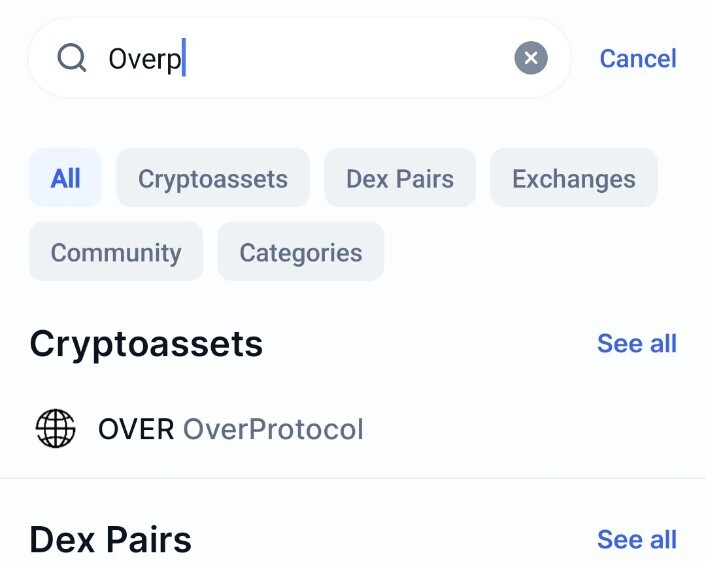
Task: Click the Dex Pairs section heading
Action: pos(110,539)
